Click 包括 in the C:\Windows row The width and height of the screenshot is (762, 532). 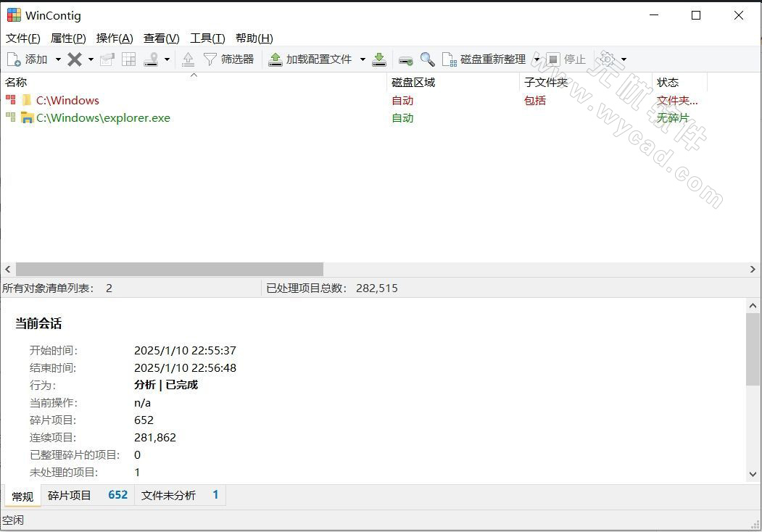click(x=534, y=101)
